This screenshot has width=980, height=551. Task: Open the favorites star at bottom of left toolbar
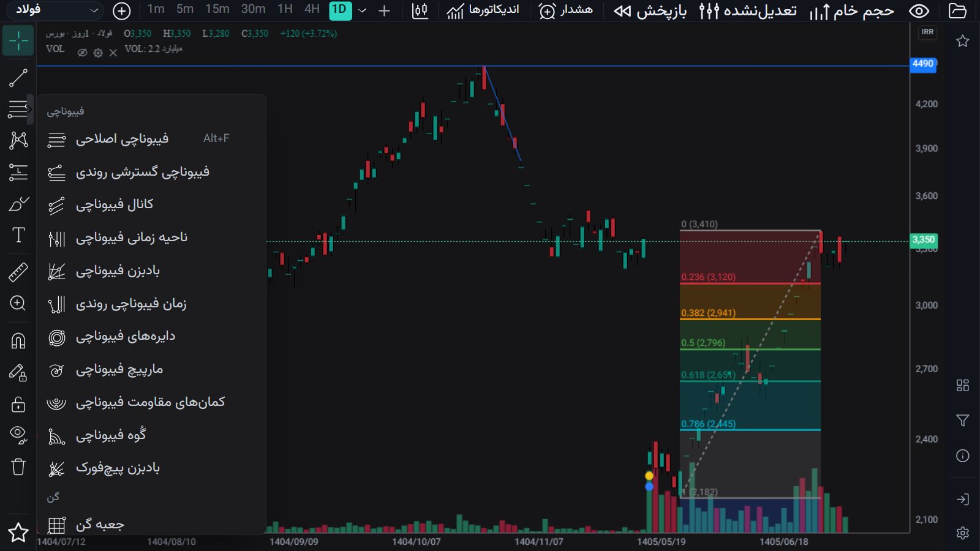point(18,533)
